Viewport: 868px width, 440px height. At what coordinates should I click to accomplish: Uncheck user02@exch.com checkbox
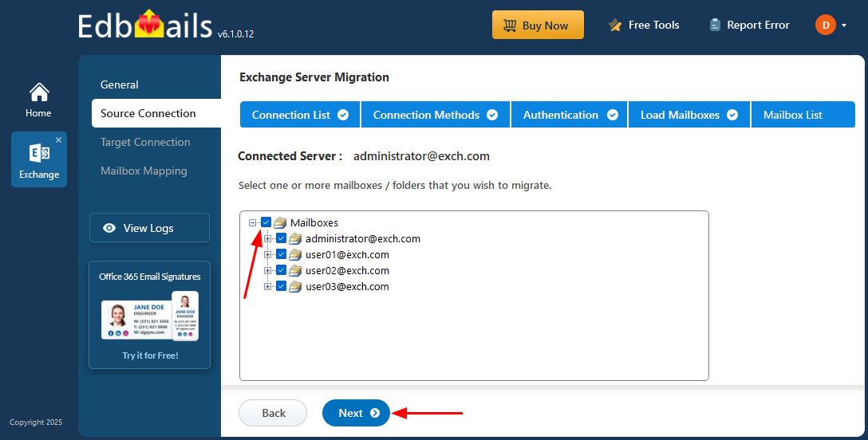point(281,270)
